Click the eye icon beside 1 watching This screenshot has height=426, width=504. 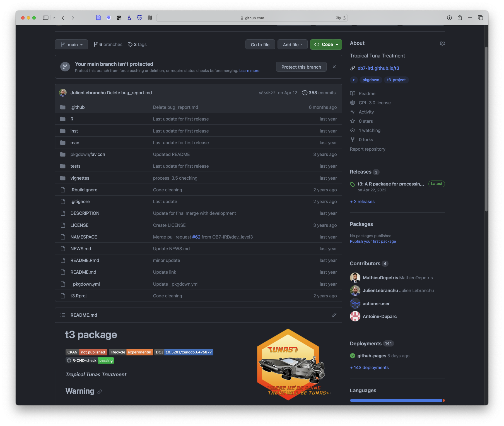point(353,130)
